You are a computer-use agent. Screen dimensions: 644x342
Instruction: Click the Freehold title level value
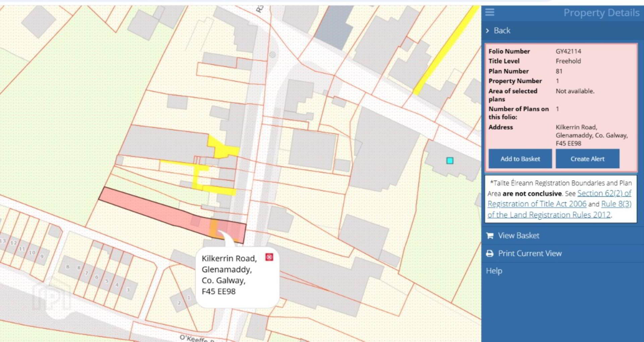click(x=568, y=61)
